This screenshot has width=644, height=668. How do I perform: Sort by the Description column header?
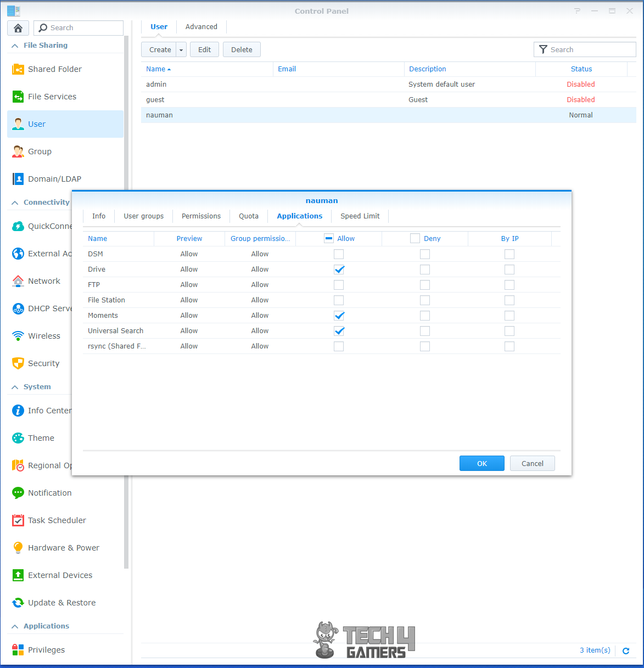[470, 69]
